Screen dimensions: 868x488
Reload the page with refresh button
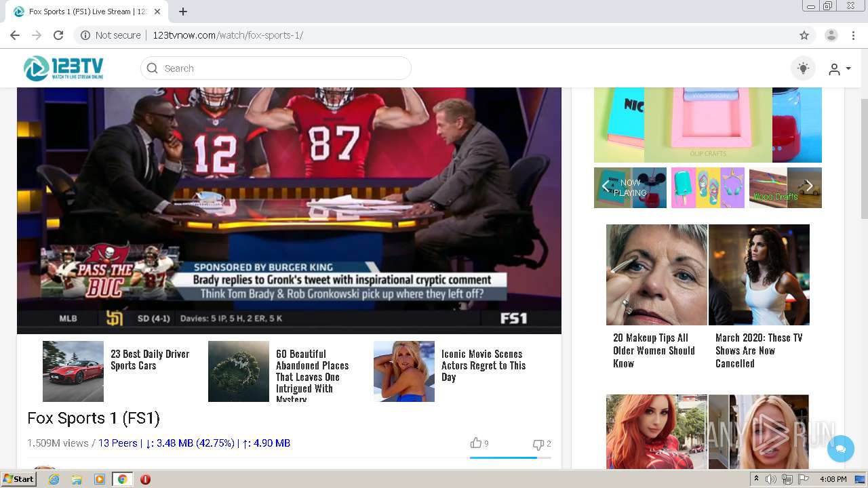(58, 35)
